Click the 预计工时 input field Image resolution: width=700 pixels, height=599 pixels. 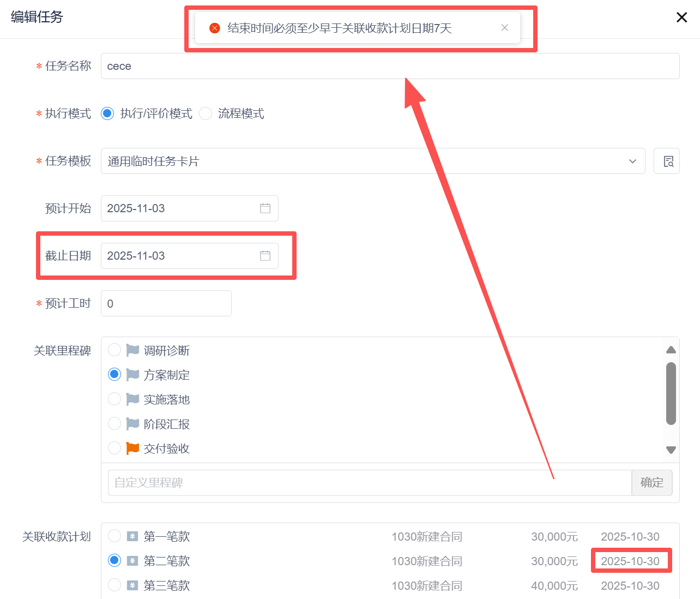click(x=166, y=303)
